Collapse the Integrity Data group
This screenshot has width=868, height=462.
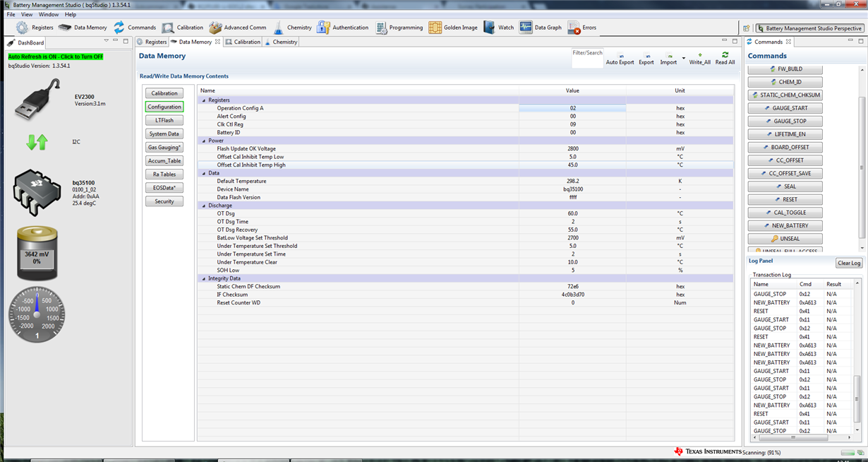click(204, 278)
